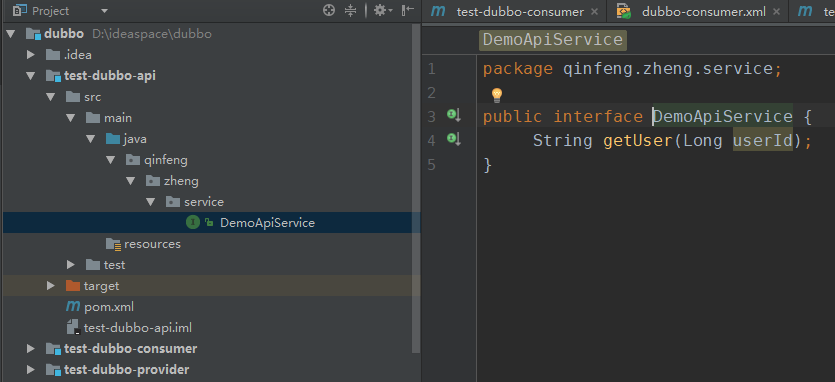
Task: Select the test-dubbo-consumer module row
Action: (211, 349)
